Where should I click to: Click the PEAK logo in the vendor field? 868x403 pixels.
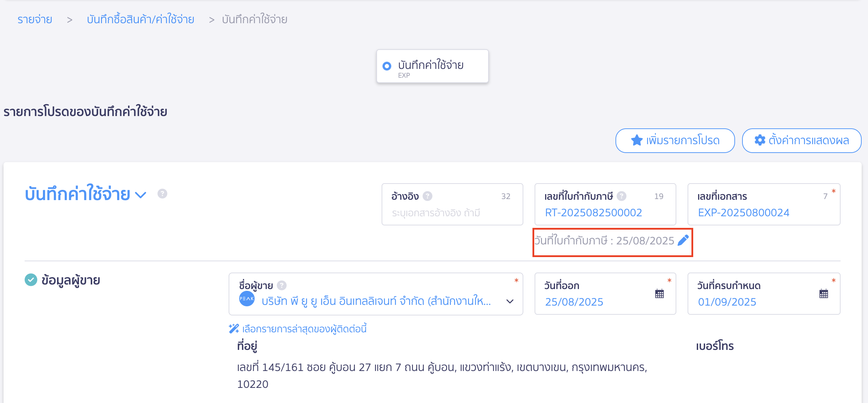pos(247,299)
